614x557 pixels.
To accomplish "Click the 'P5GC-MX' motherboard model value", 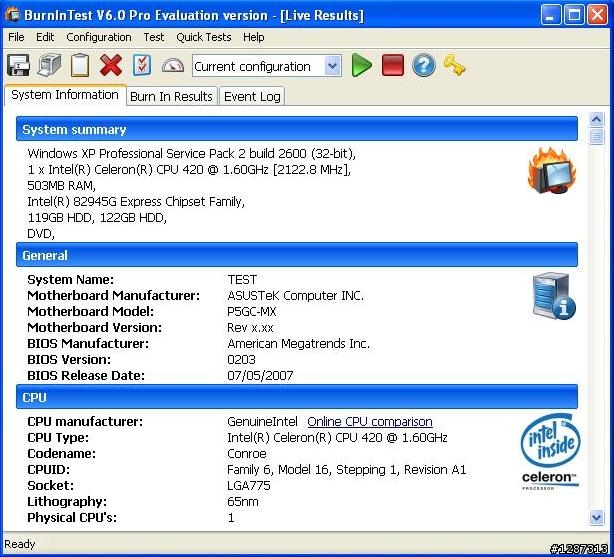I will (x=252, y=312).
